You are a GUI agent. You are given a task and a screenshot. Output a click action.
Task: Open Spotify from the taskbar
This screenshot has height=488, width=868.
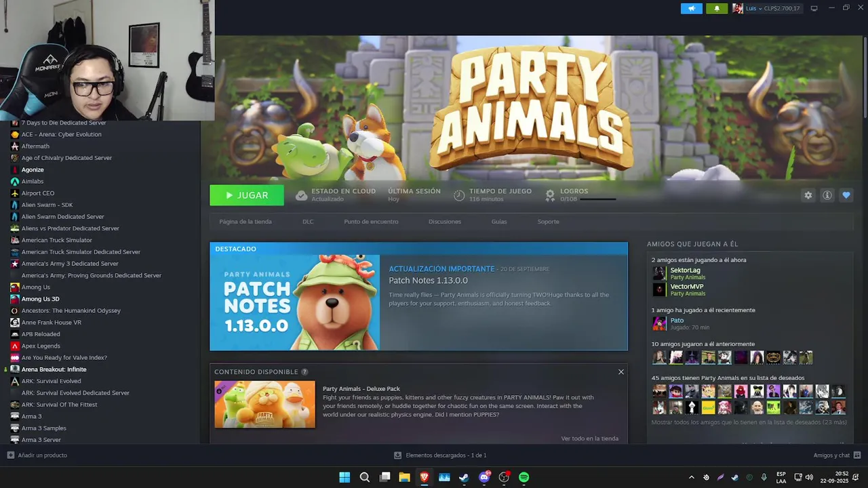524,477
